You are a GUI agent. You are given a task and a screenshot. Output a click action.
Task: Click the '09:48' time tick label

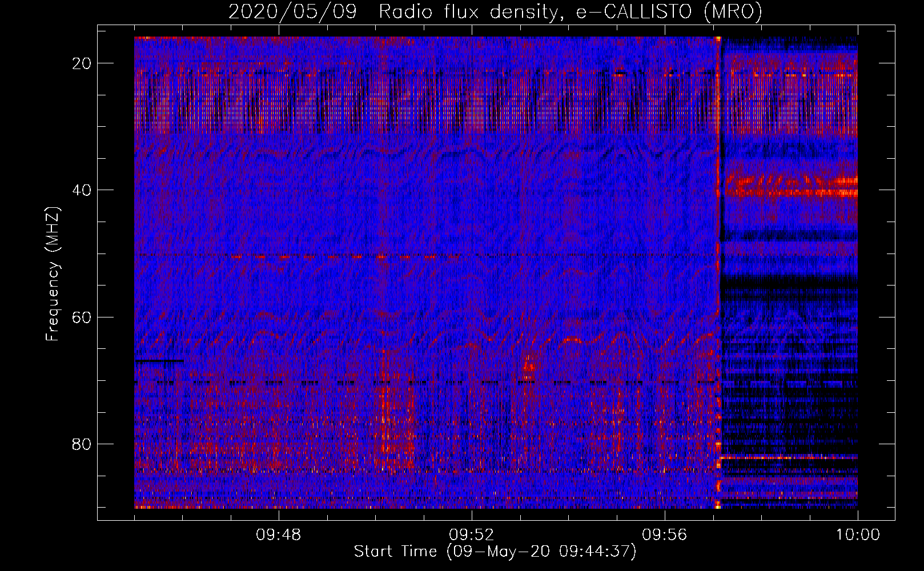tap(279, 535)
